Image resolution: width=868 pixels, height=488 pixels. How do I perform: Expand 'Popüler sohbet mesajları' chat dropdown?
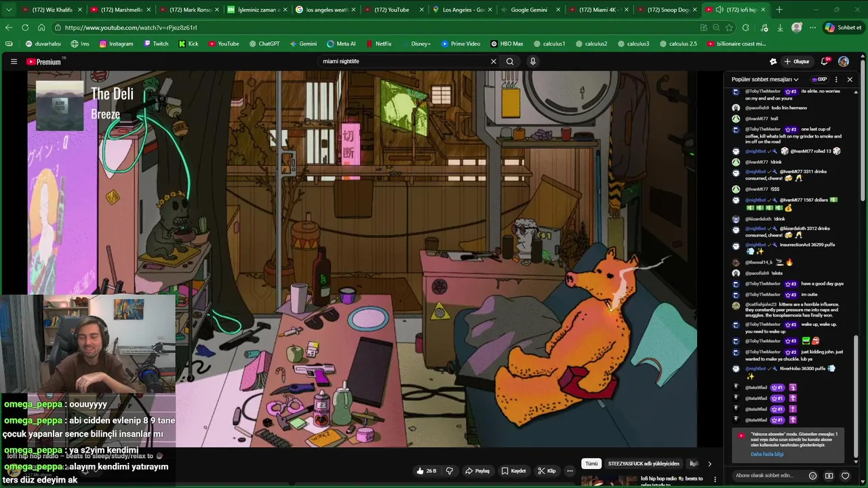(x=765, y=79)
